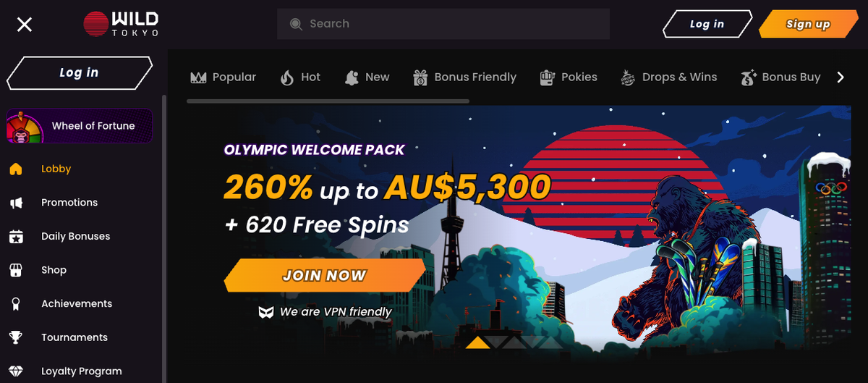Open Promotions megaphone icon
This screenshot has width=868, height=383.
coord(16,203)
